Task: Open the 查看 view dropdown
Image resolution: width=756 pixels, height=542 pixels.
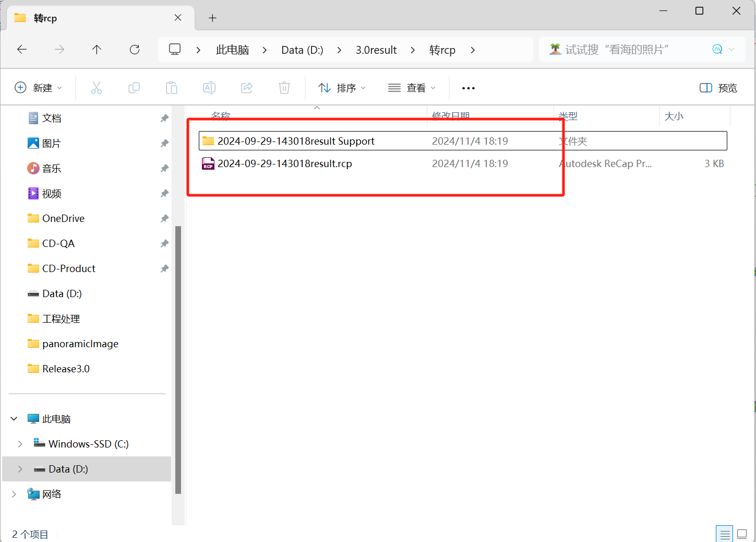Action: point(412,88)
